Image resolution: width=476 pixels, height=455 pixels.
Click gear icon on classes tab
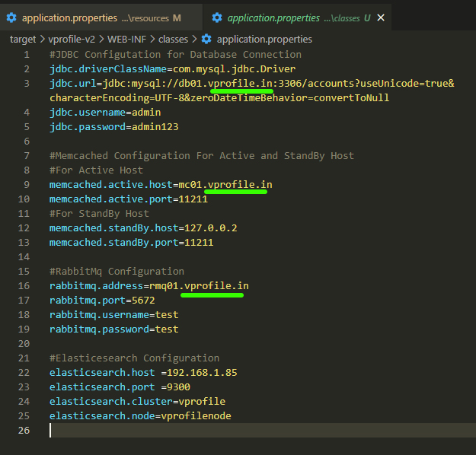(217, 18)
